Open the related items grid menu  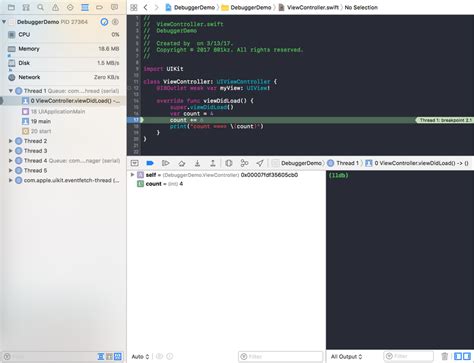point(134,7)
